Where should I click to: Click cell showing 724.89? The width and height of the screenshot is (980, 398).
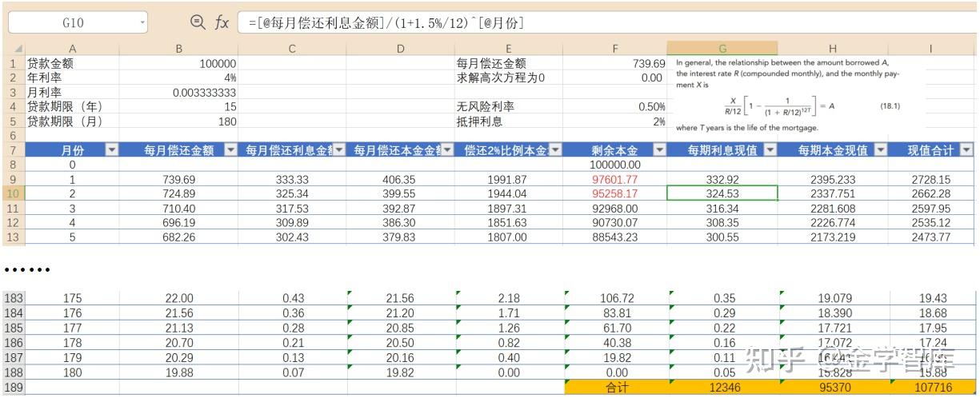pyautogui.click(x=179, y=193)
